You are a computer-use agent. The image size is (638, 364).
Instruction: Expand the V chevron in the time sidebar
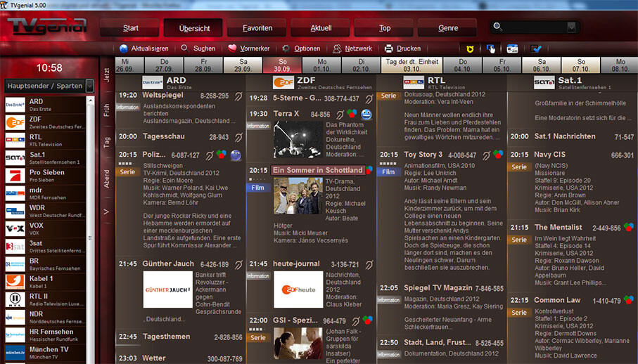[x=107, y=212]
